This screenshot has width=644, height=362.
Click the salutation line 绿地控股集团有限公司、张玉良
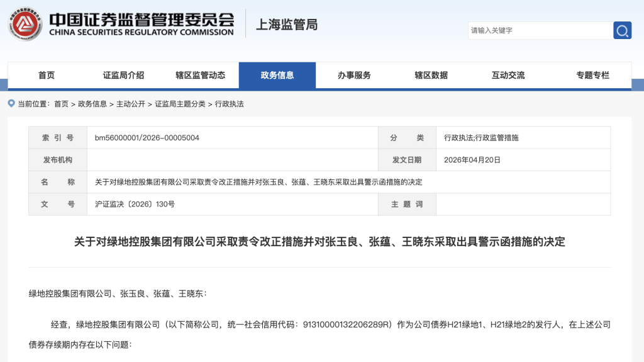click(x=118, y=294)
